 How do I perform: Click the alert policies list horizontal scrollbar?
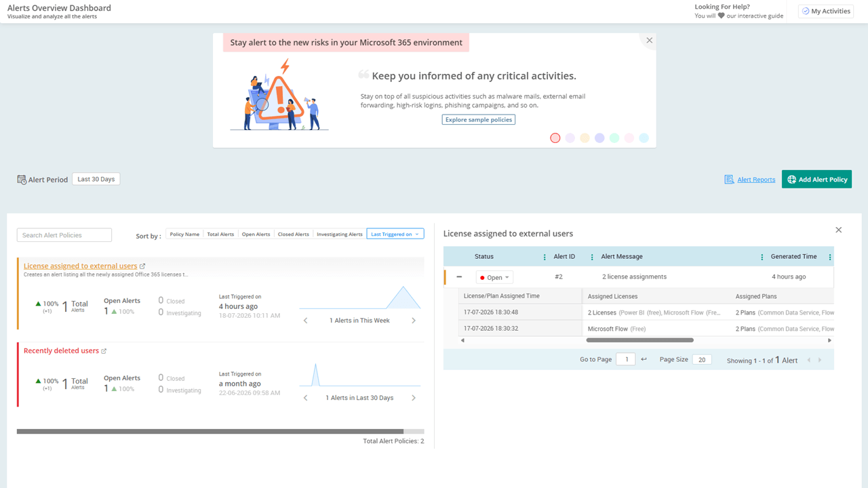tap(210, 431)
